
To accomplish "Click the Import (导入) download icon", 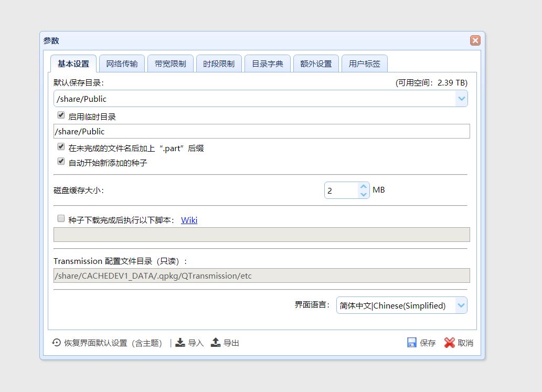I will [181, 342].
